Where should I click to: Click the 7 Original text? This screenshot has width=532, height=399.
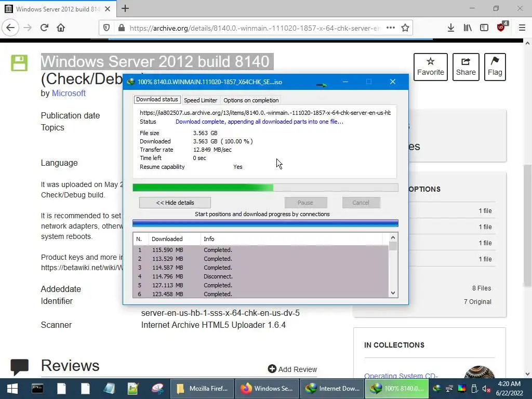[x=477, y=302]
